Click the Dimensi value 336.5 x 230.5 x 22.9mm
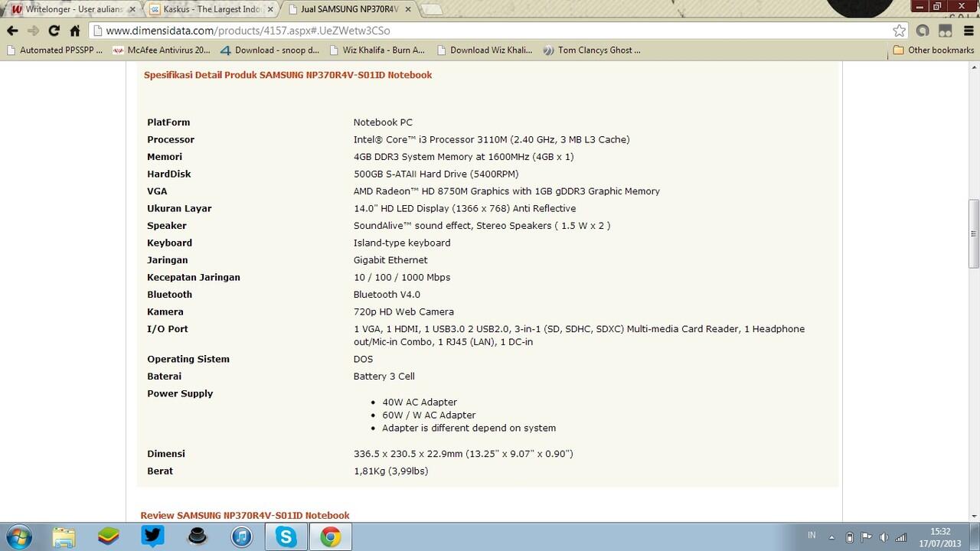 tap(463, 454)
